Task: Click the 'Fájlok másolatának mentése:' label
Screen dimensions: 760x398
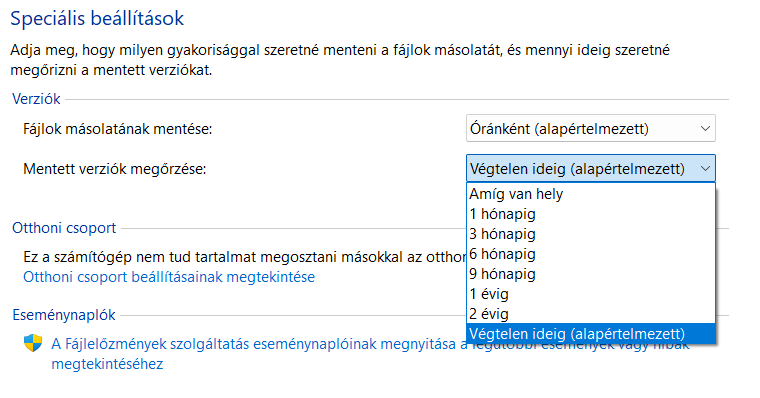Action: coord(118,129)
